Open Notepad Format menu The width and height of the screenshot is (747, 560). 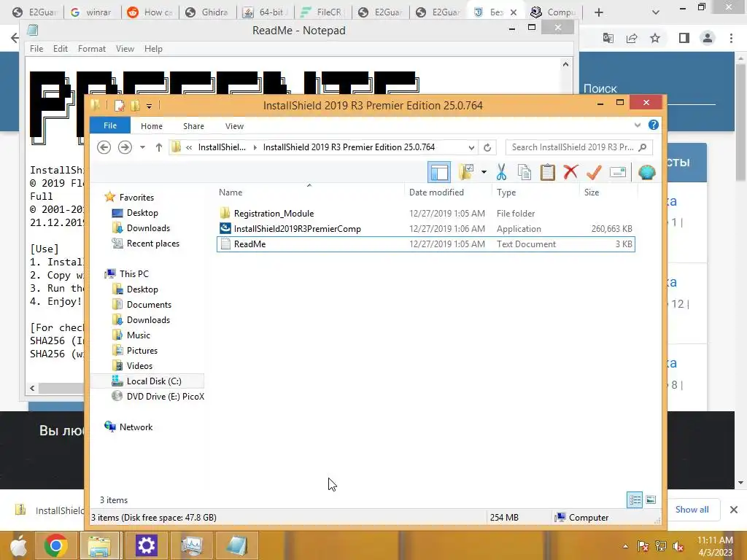pos(91,49)
